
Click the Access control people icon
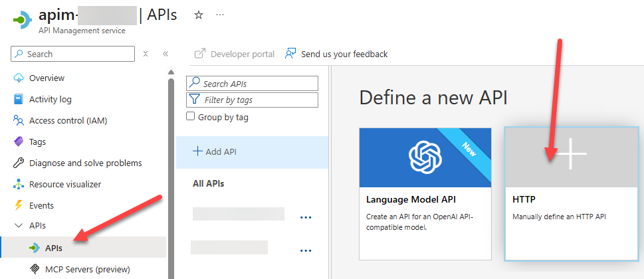pos(19,120)
